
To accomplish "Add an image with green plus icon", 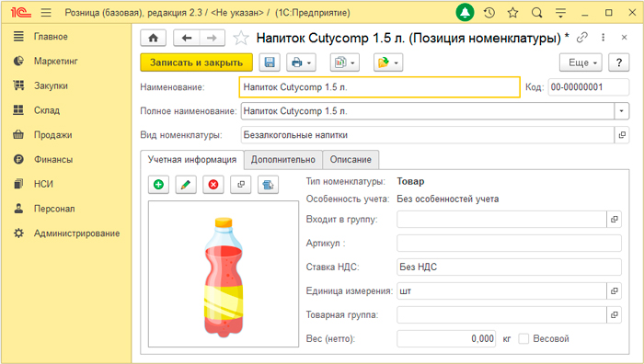I will 158,185.
